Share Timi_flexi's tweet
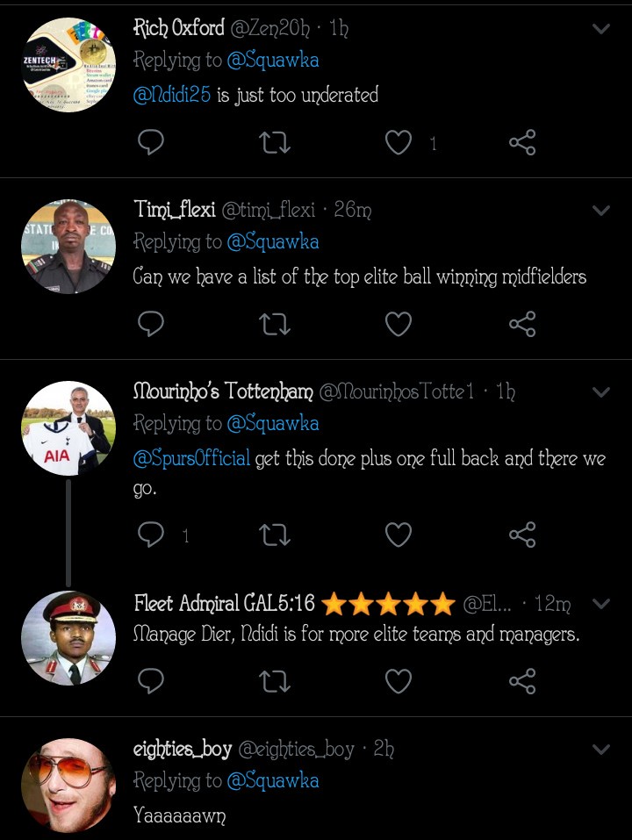This screenshot has height=840, width=632. click(x=522, y=324)
